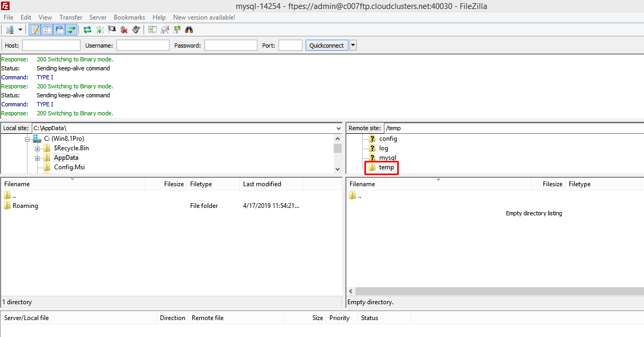This screenshot has height=337, width=644.
Task: Toggle the message log display
Action: [x=35, y=30]
